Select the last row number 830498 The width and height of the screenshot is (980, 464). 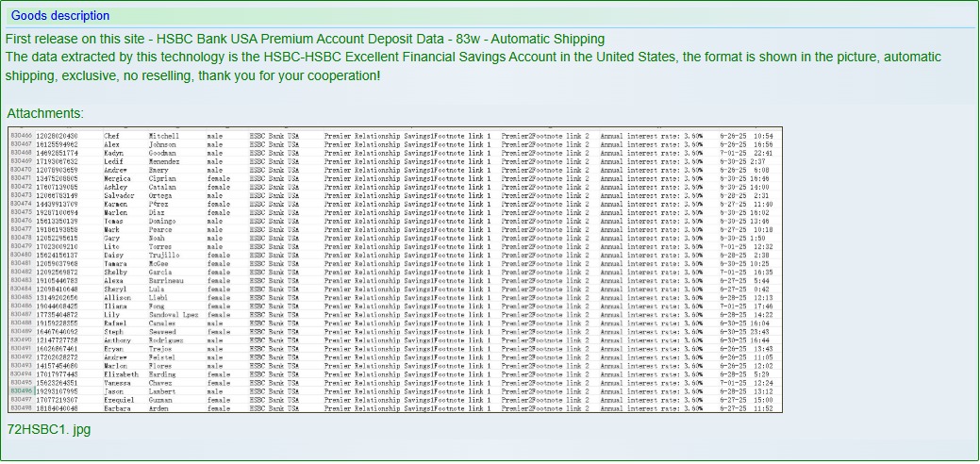point(22,407)
